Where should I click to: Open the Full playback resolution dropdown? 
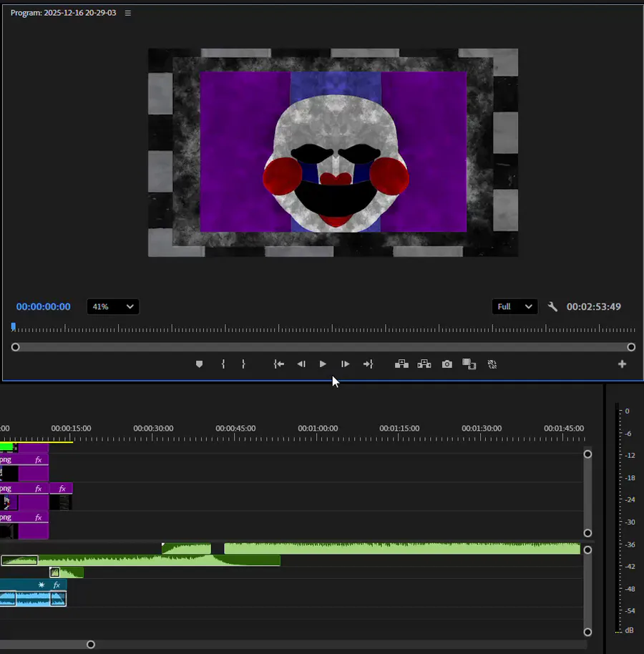514,306
